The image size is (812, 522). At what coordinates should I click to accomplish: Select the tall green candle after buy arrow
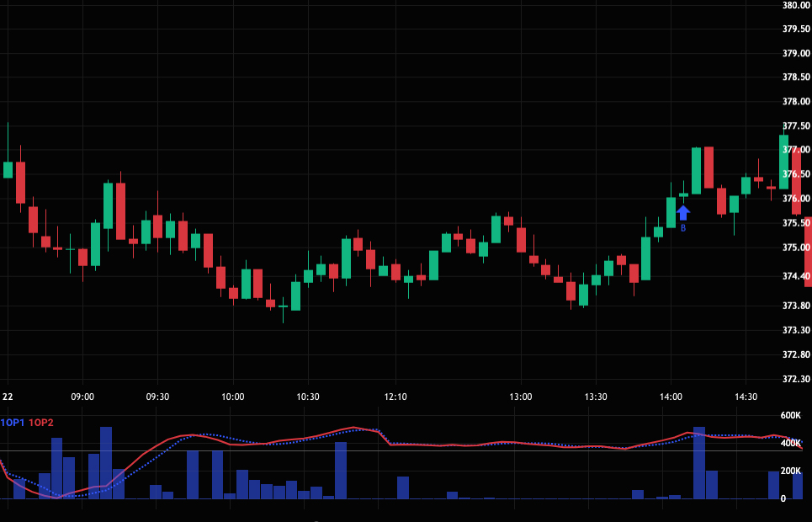pos(696,171)
